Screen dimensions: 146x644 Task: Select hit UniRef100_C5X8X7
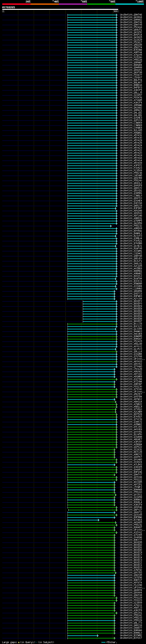131,77
